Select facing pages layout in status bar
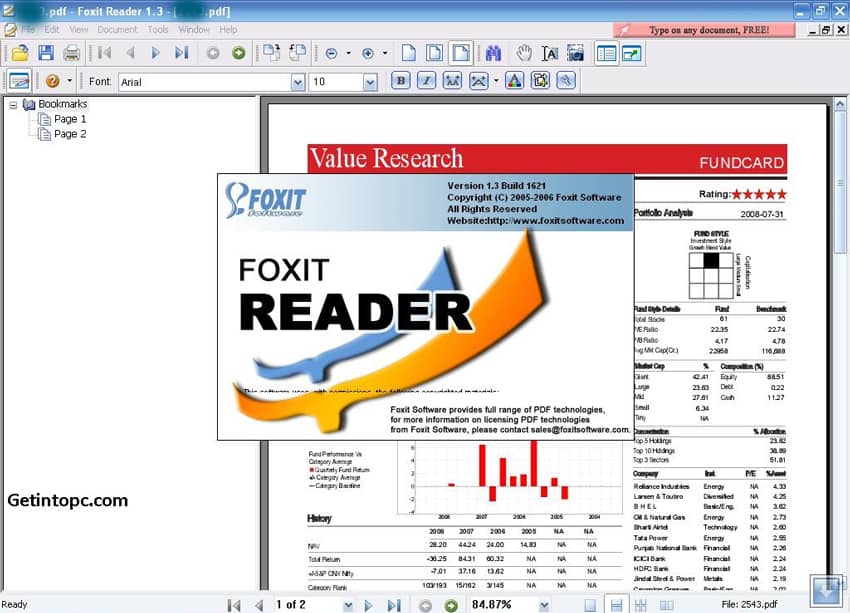This screenshot has height=613, width=850. point(666,605)
